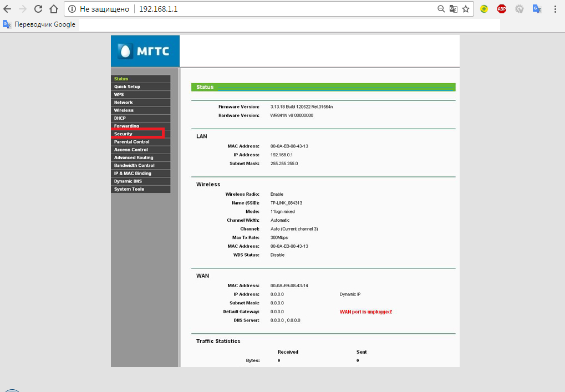Select DHCP from the sidebar
Screen dimensions: 565x392
coord(120,118)
